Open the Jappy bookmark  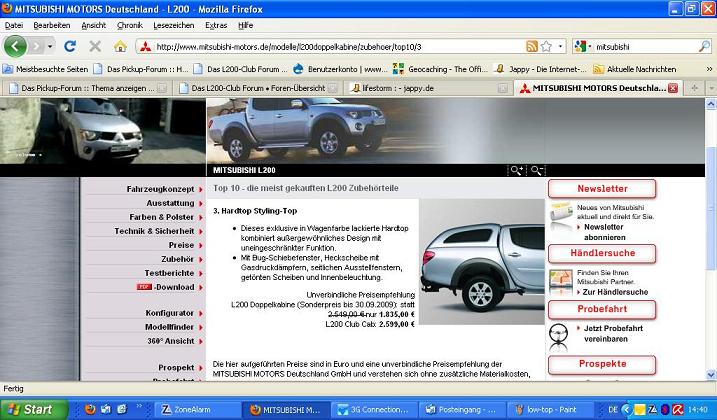coord(541,69)
